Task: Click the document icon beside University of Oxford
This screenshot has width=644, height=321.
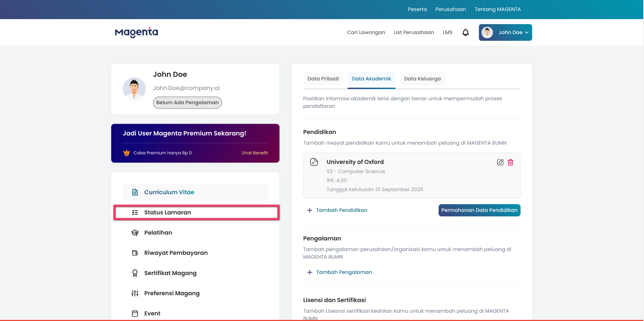Action: coord(314,162)
